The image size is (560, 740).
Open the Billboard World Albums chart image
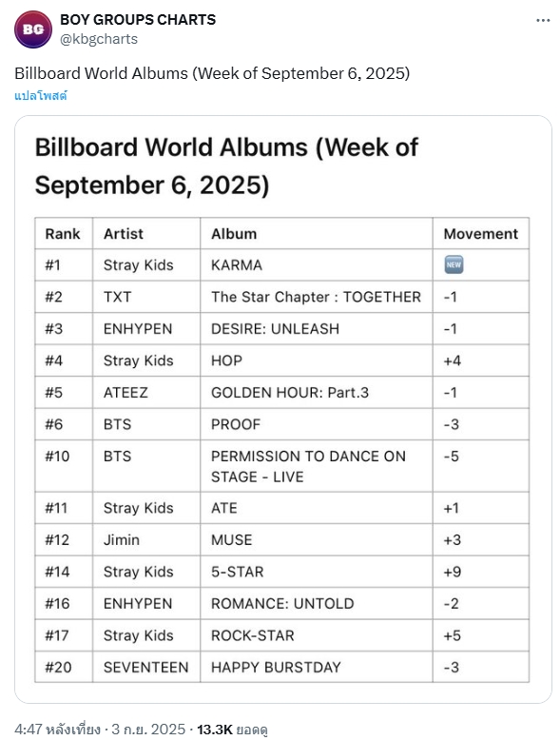tap(283, 409)
